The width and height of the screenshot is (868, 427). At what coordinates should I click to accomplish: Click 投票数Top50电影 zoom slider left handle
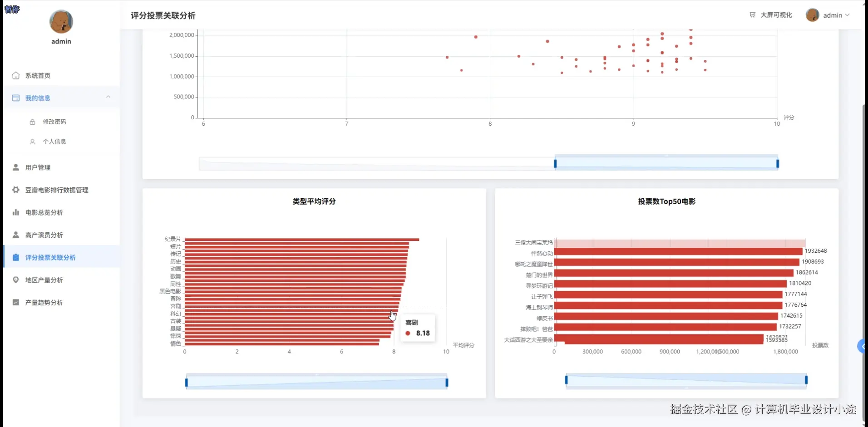pos(566,380)
